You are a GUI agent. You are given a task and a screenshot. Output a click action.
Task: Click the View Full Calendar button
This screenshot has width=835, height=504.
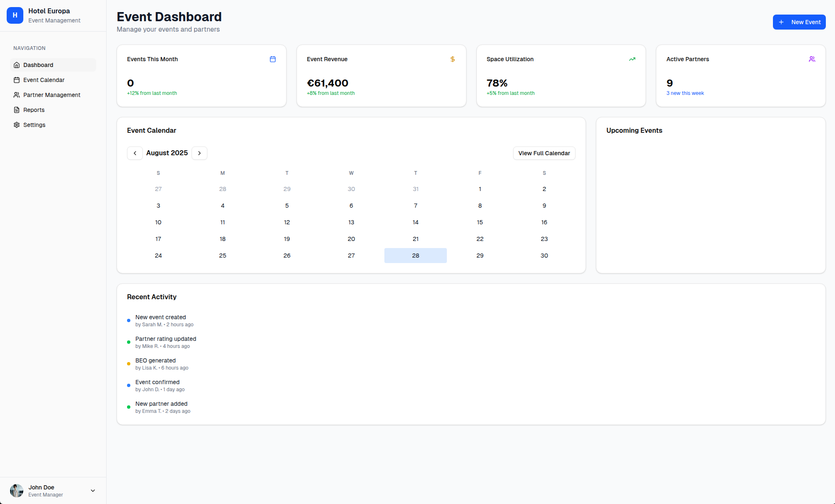click(544, 153)
